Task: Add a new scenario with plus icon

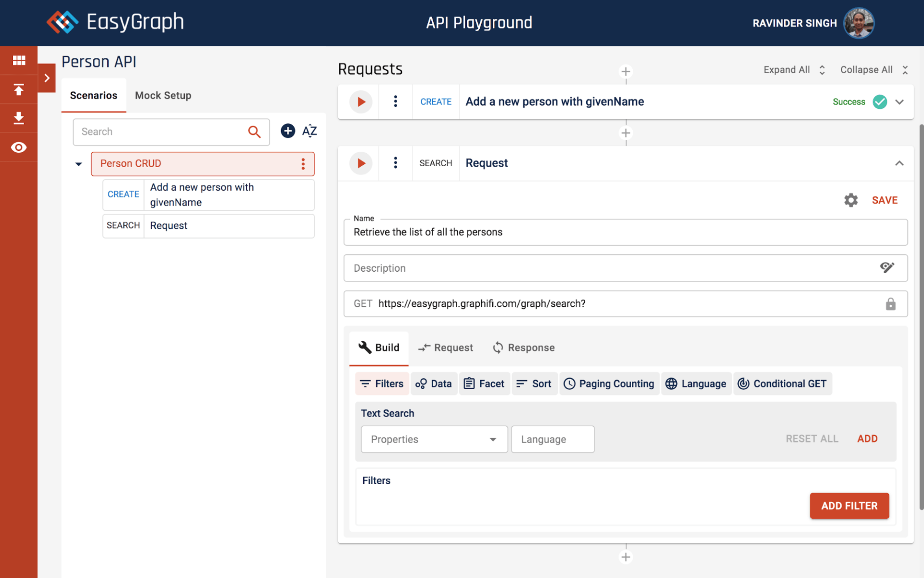Action: pyautogui.click(x=288, y=131)
